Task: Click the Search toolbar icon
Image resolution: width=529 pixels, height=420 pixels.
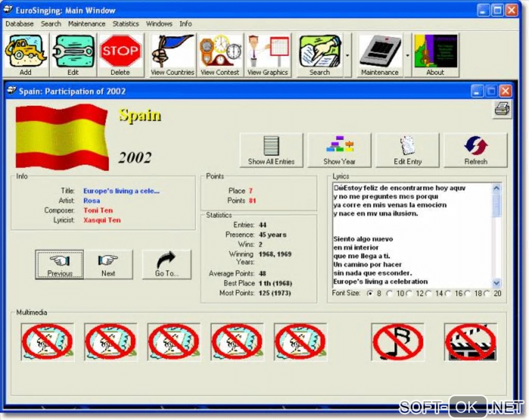Action: pyautogui.click(x=319, y=55)
